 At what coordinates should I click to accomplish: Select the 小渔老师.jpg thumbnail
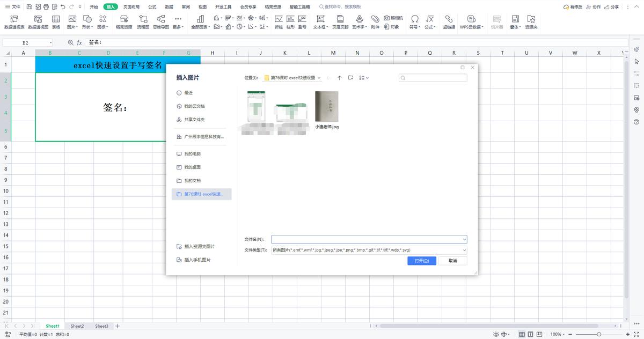(x=326, y=107)
